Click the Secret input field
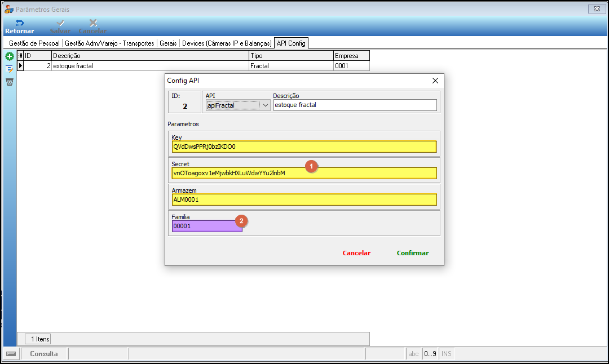The width and height of the screenshot is (609, 364). point(304,173)
